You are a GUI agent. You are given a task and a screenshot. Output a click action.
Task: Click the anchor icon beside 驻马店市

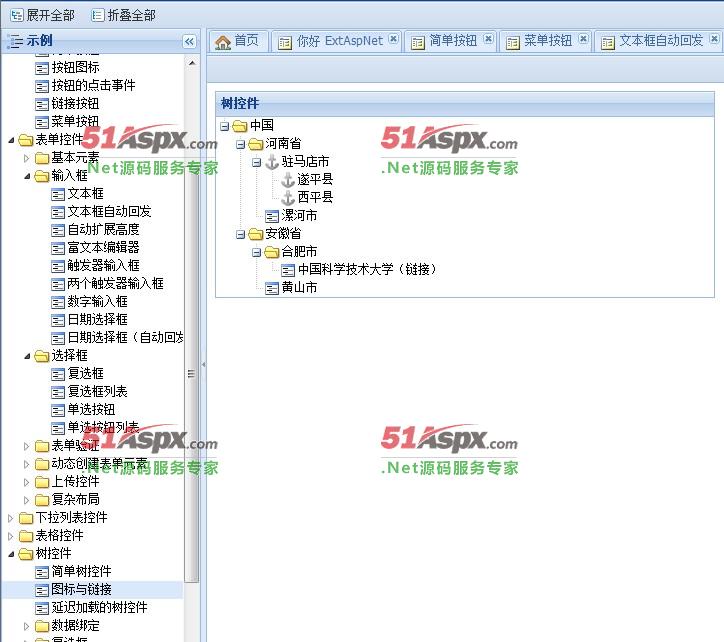point(272,162)
